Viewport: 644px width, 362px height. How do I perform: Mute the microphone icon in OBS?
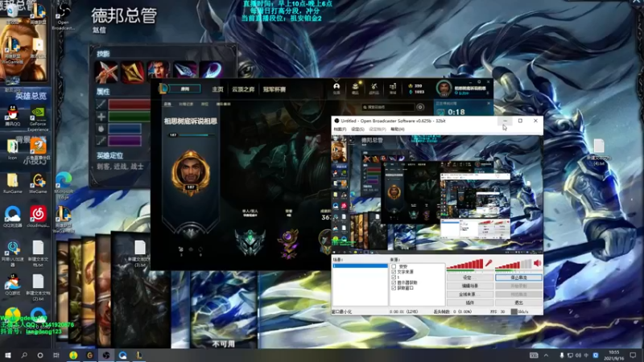tap(489, 263)
